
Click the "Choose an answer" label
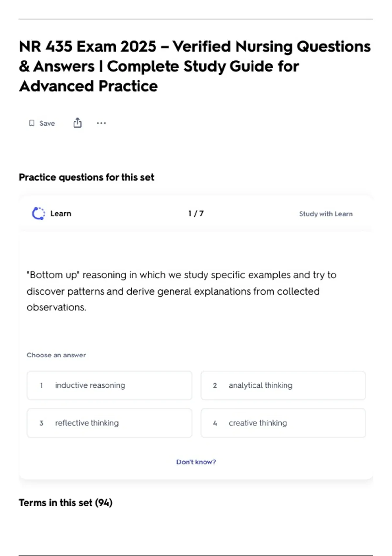tap(56, 355)
